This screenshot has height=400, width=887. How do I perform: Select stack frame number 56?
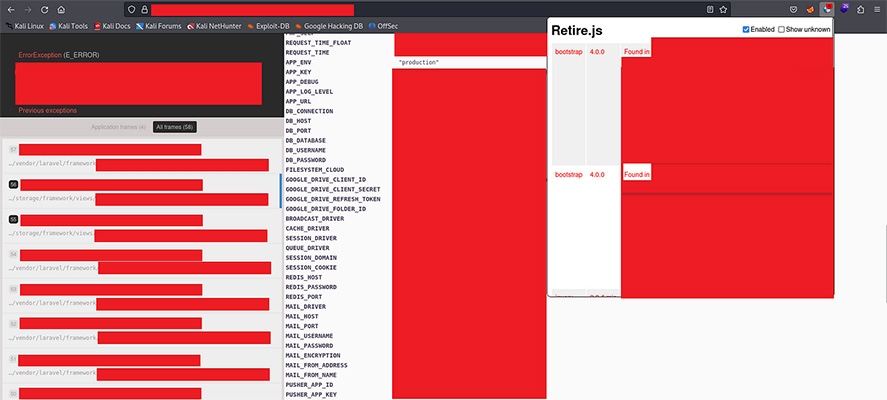pyautogui.click(x=14, y=185)
